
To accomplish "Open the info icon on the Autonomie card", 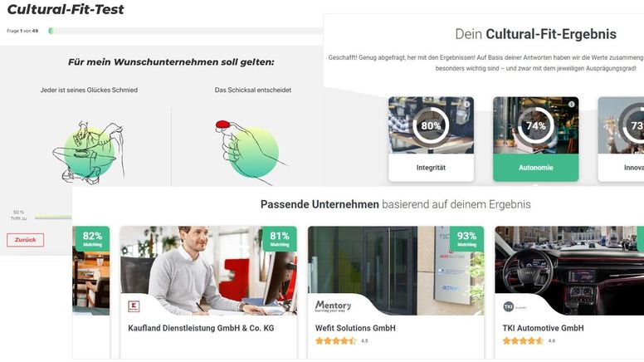I will tap(571, 105).
